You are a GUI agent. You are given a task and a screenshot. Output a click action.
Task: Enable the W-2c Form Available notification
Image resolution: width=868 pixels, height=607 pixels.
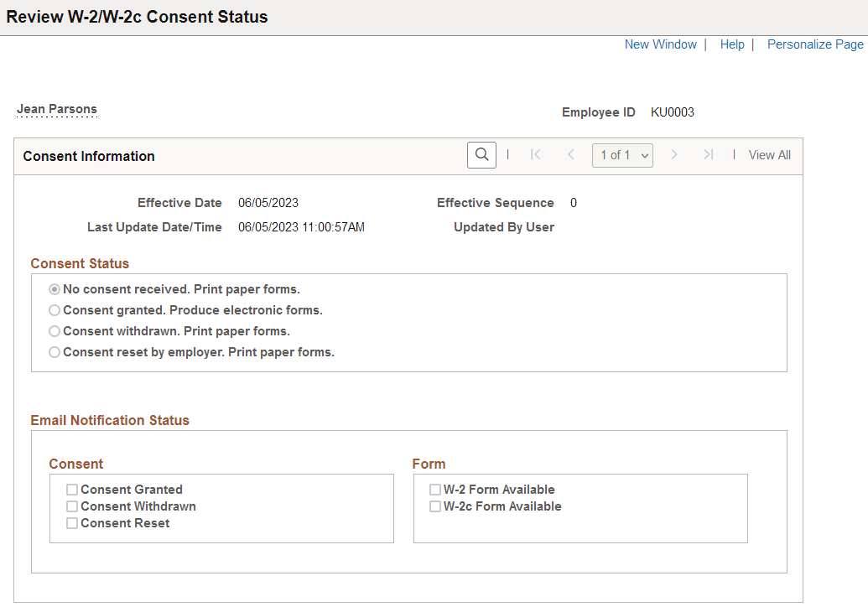pyautogui.click(x=435, y=506)
